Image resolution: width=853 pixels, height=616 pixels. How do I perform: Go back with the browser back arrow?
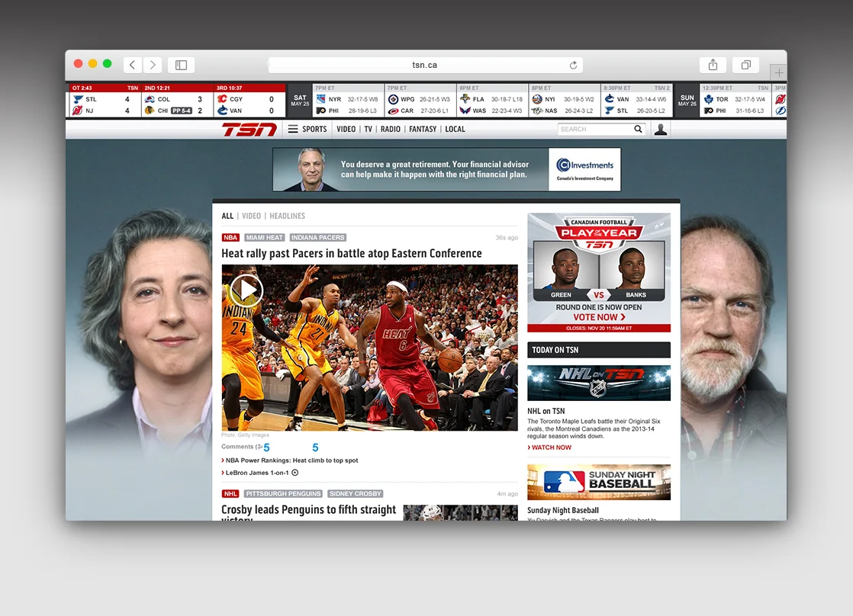coord(133,66)
